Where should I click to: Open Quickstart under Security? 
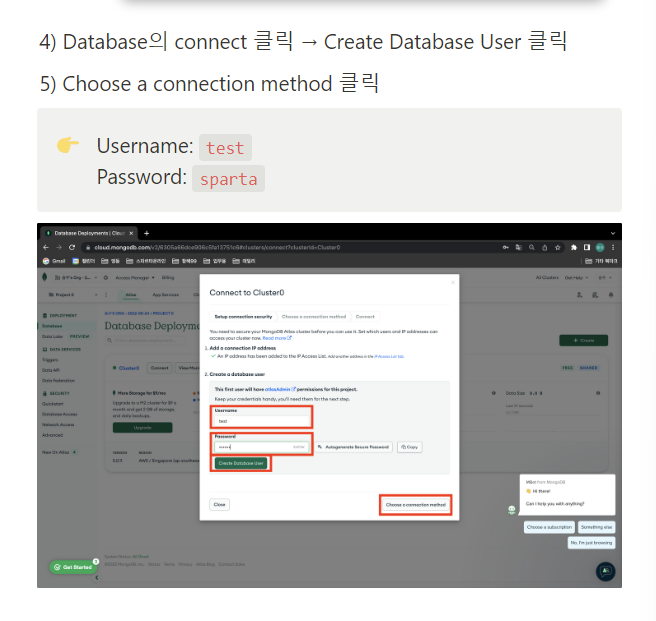click(53, 404)
